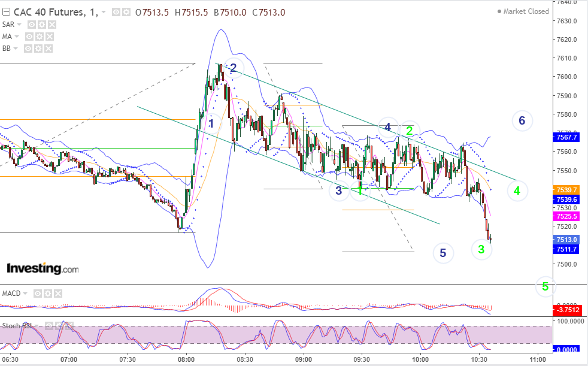Open the CAC 40 Futures title dropdown arrow
588x366 pixels.
pyautogui.click(x=104, y=13)
